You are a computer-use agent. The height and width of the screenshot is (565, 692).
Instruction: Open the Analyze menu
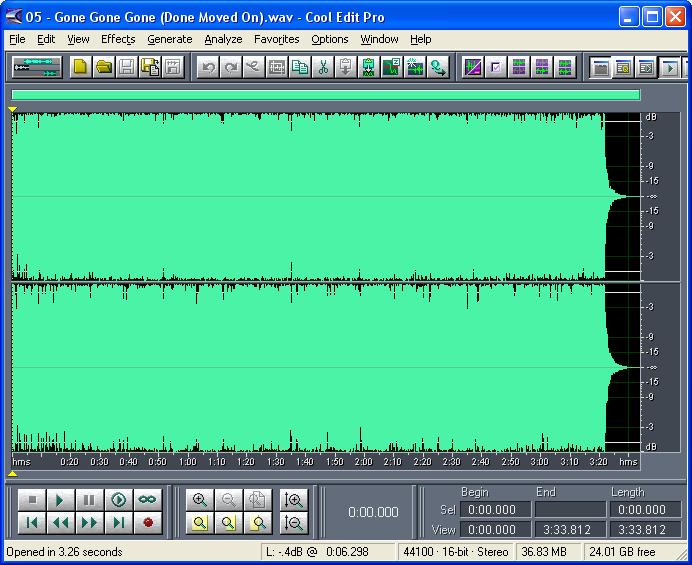tap(223, 39)
